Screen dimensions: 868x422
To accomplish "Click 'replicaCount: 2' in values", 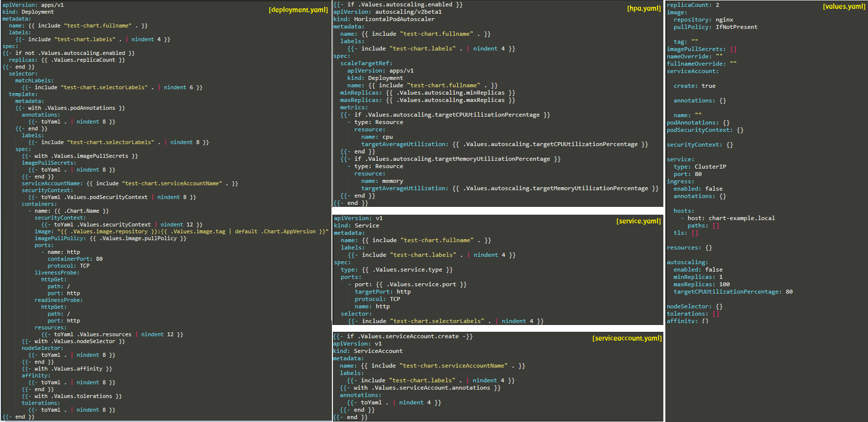I will (693, 5).
